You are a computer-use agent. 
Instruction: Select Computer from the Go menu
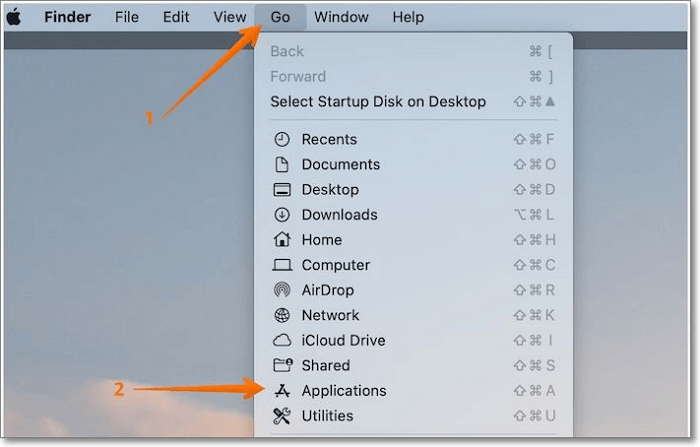pyautogui.click(x=335, y=265)
